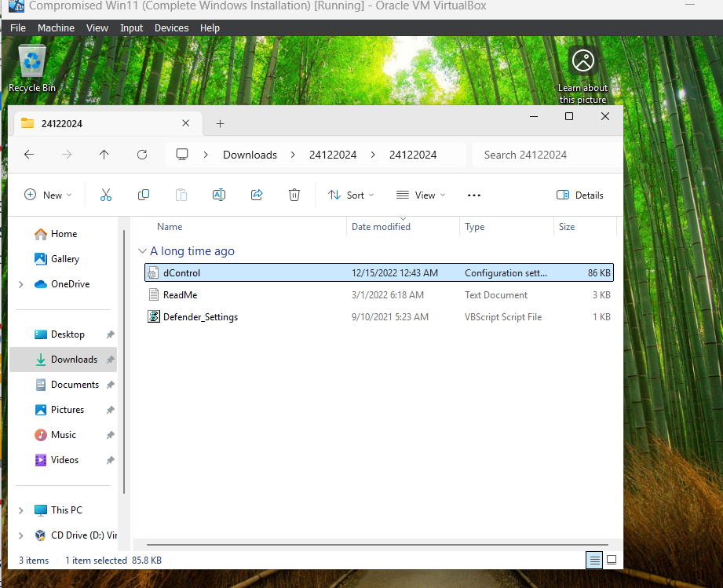Open the See more ellipsis menu
Viewport: 723px width, 588px height.
tap(474, 195)
